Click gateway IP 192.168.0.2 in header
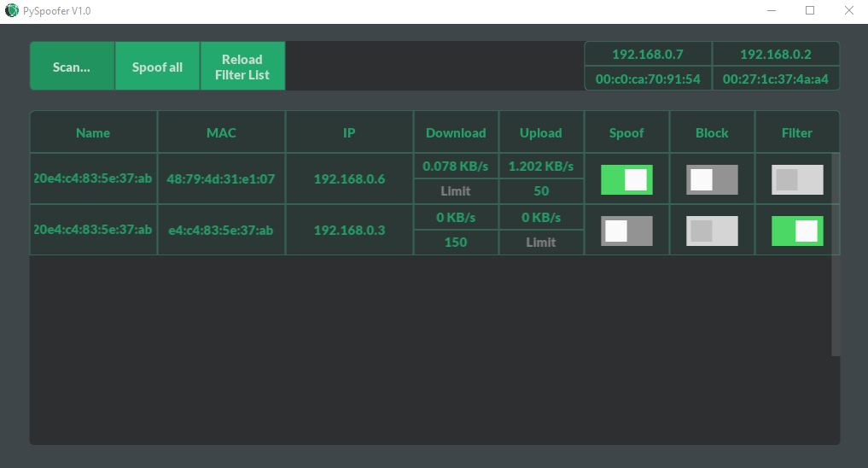 point(776,55)
